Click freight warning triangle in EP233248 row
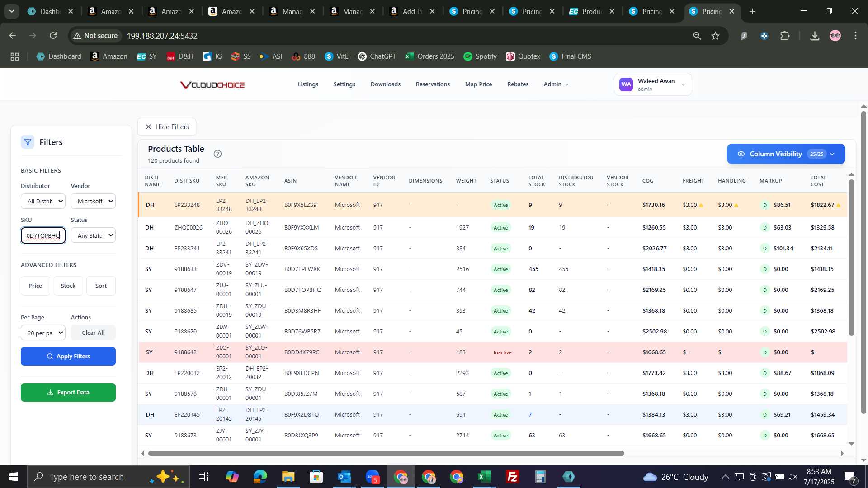This screenshot has height=488, width=868. click(x=701, y=205)
